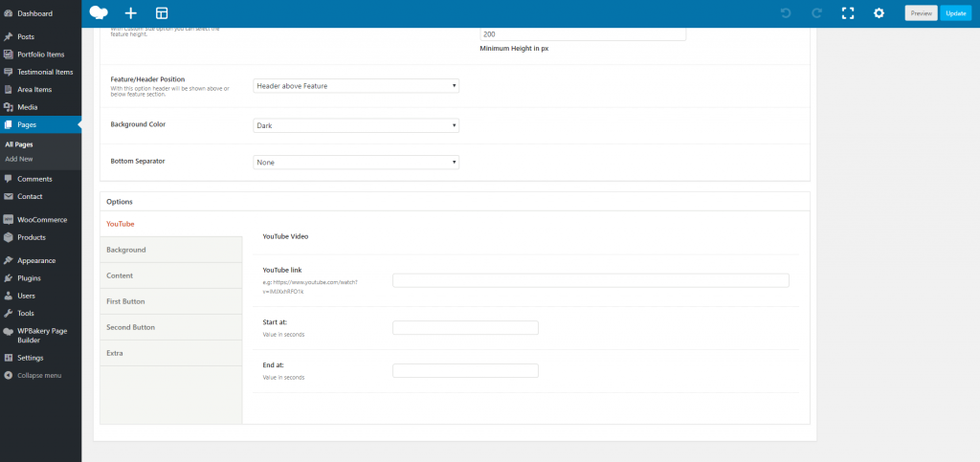Click the Collapse menu icon
This screenshot has height=462, width=980.
(x=9, y=375)
